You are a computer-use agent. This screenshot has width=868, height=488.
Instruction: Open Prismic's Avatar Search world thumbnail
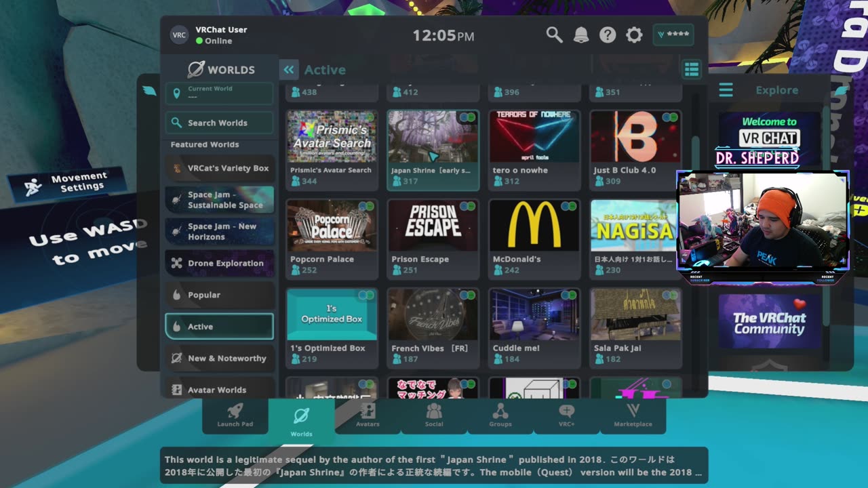coord(332,137)
